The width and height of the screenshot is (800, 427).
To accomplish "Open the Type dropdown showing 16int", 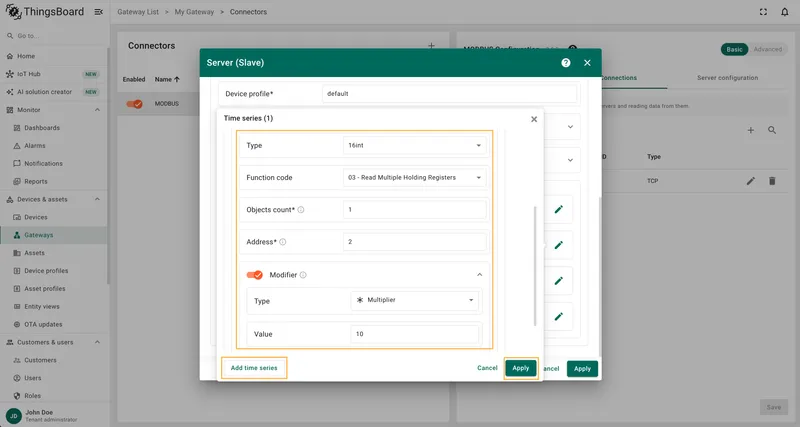I will (x=414, y=145).
